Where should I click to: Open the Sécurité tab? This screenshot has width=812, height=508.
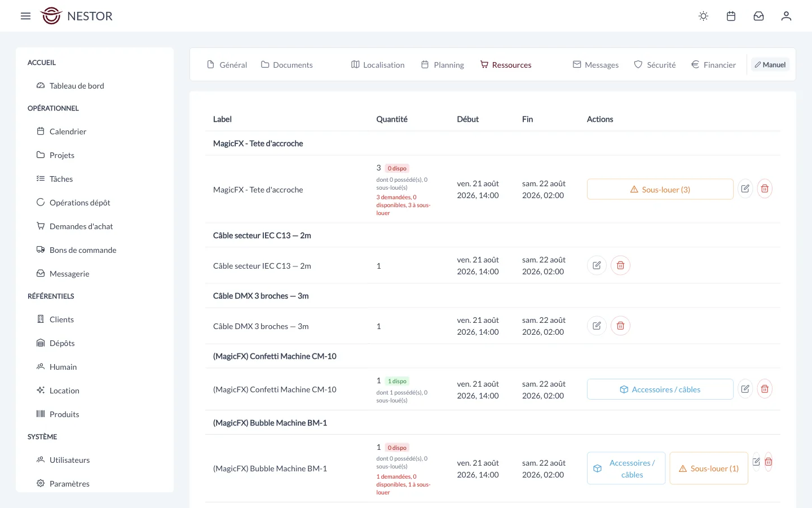[x=655, y=65]
